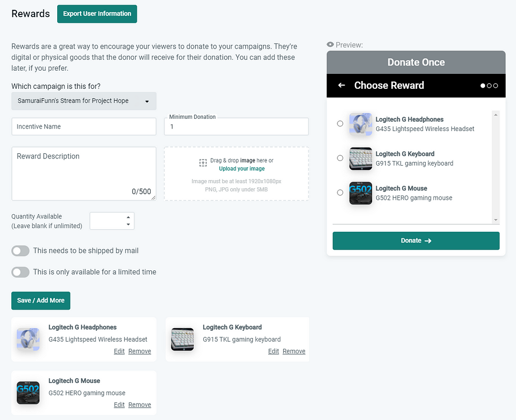516x420 pixels.
Task: Select the Logitech G Headphones radio button
Action: 340,124
